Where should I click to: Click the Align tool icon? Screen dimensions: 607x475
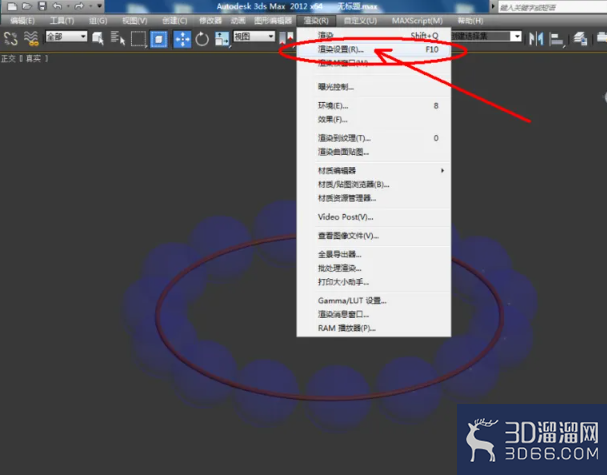coord(556,39)
